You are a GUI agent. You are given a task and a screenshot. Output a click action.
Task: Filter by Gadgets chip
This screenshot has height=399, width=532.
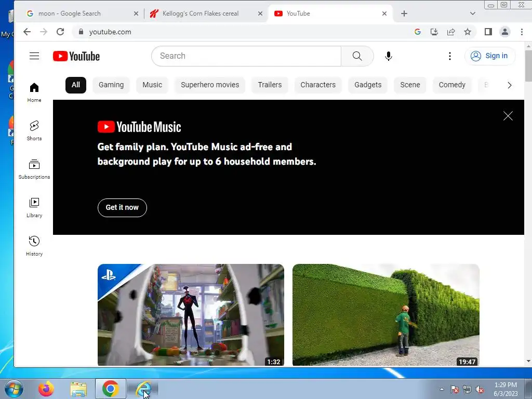point(368,85)
